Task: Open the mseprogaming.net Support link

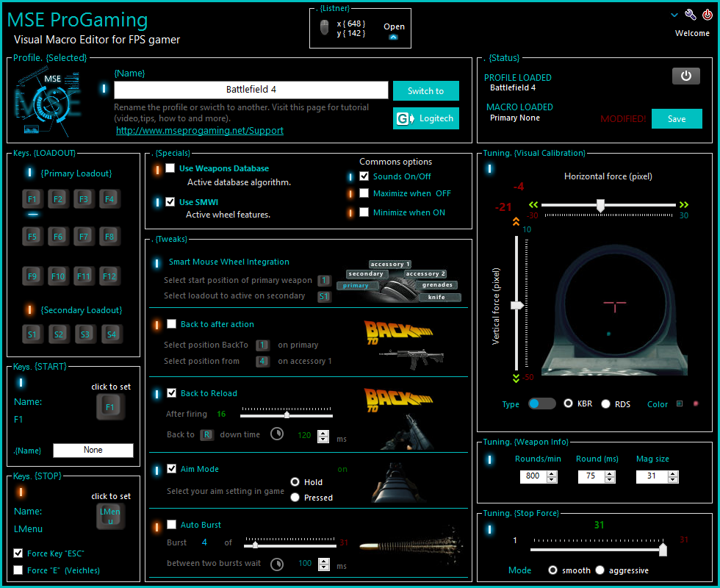Action: [200, 131]
